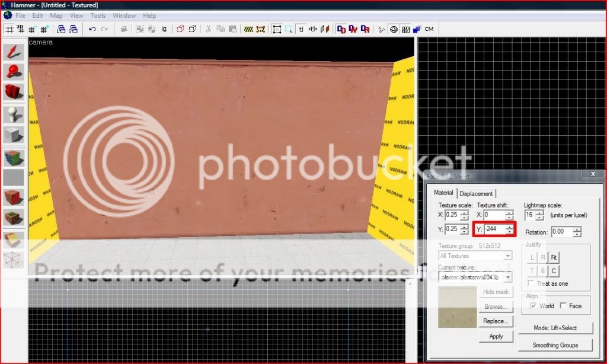
Task: Open Smoothing Groups
Action: (x=555, y=345)
